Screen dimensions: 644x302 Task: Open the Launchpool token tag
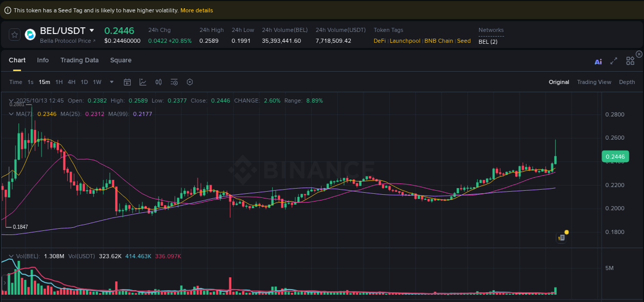[x=405, y=41]
